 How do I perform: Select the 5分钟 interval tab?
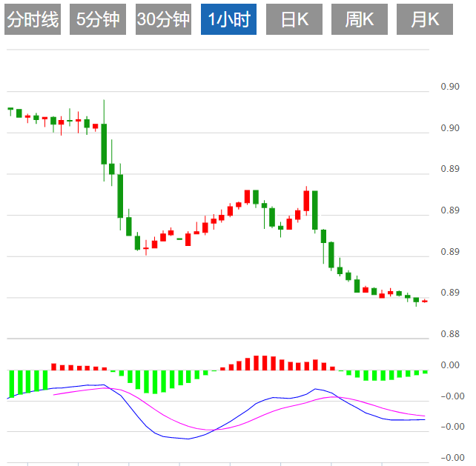[98, 19]
